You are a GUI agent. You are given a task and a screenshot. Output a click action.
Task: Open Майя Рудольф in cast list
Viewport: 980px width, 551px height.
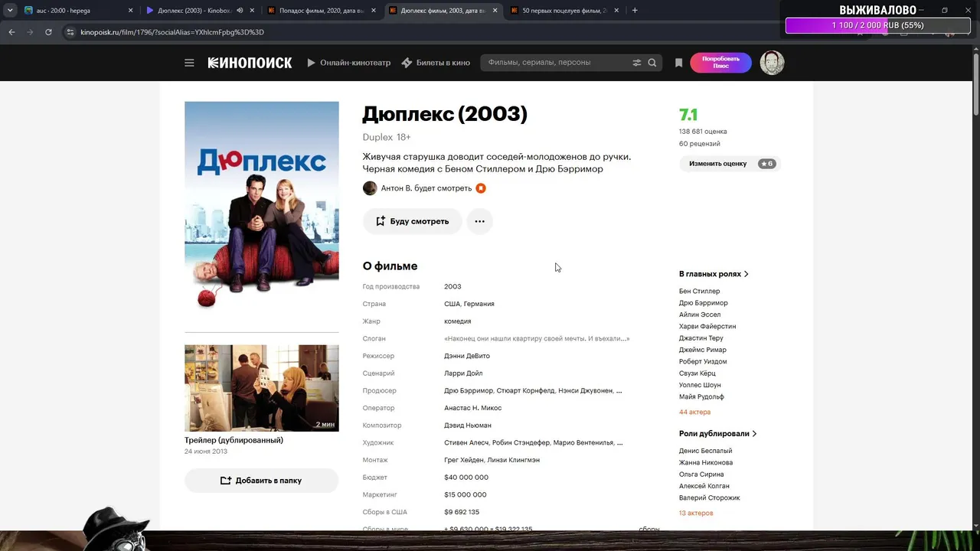point(701,397)
